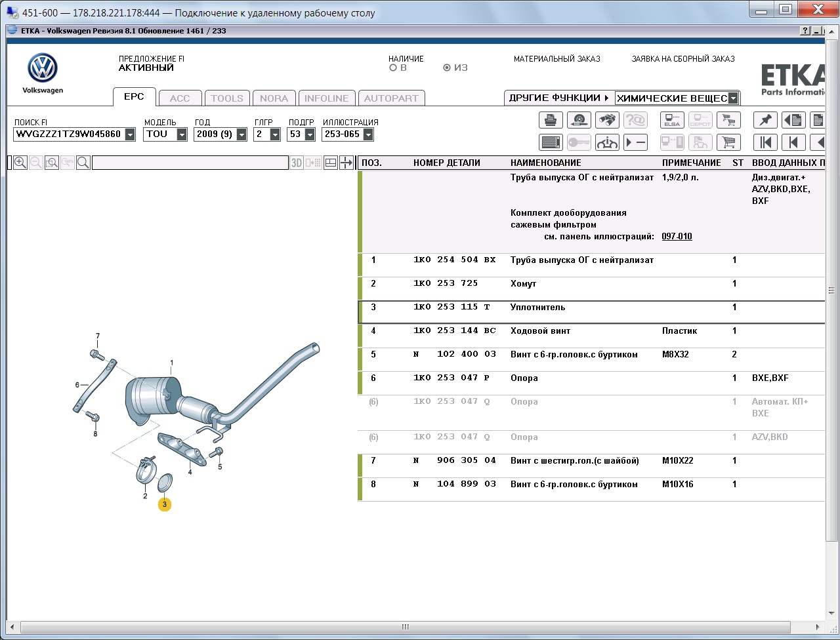Open the binoculars search icon
Viewport: 840px width, 640px height.
[607, 120]
